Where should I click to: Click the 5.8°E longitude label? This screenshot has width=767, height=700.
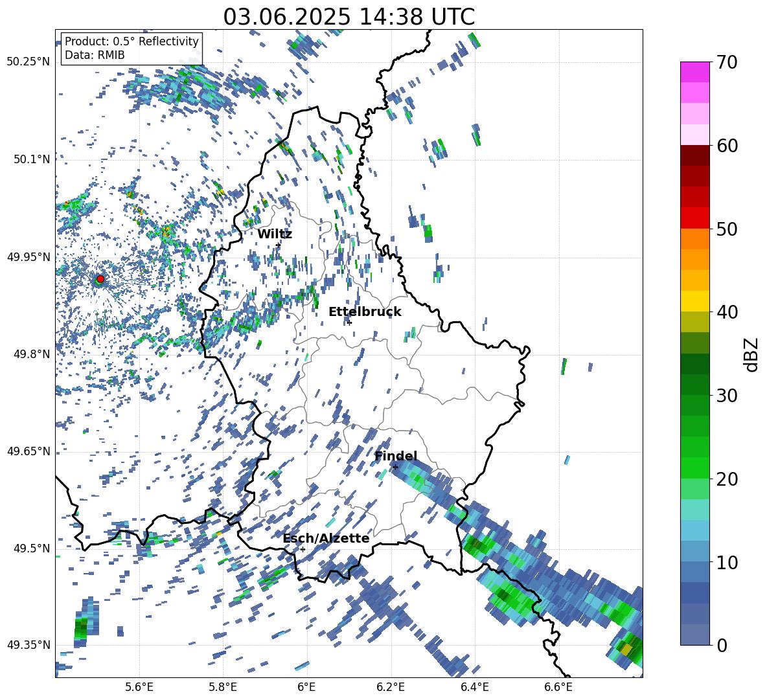click(x=223, y=688)
